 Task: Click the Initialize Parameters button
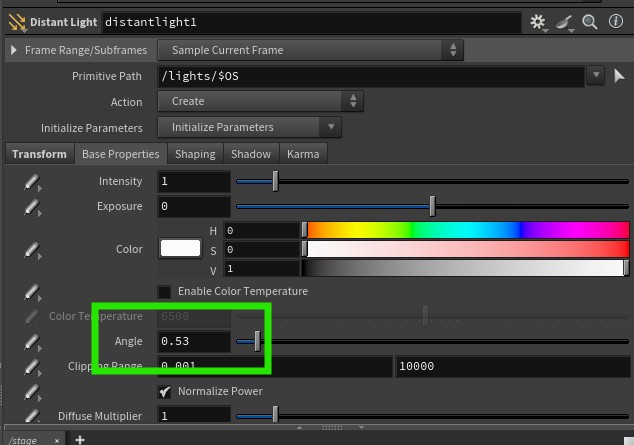(250, 127)
